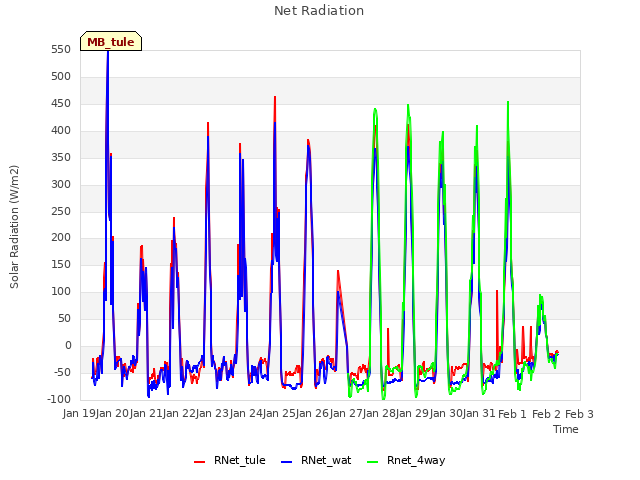Click the 450 y-axis tick label

(61, 103)
